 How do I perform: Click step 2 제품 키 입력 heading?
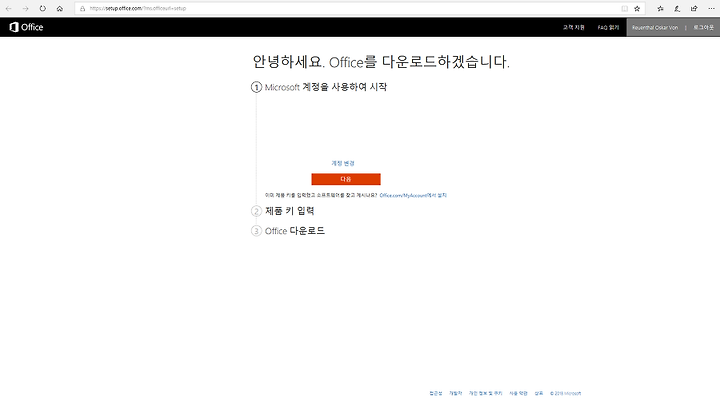[x=290, y=211]
